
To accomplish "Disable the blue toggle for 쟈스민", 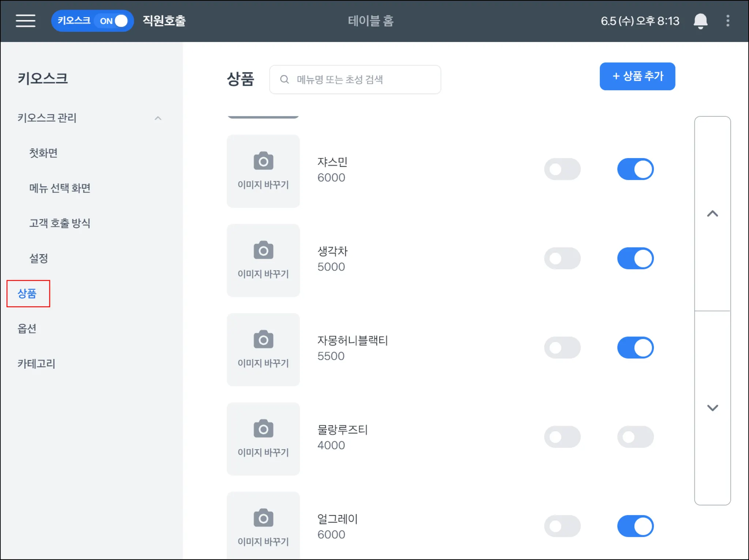I will [x=635, y=169].
